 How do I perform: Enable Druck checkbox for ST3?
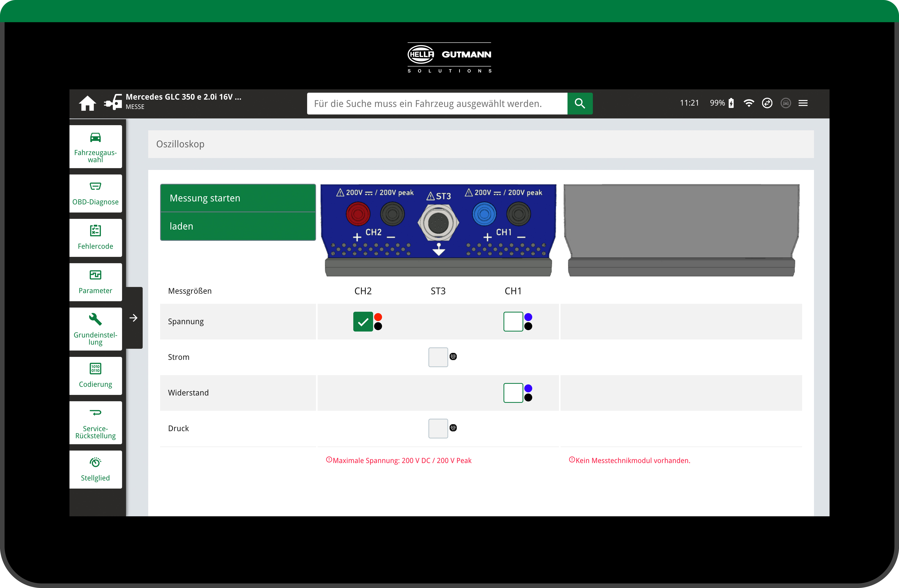coord(438,428)
